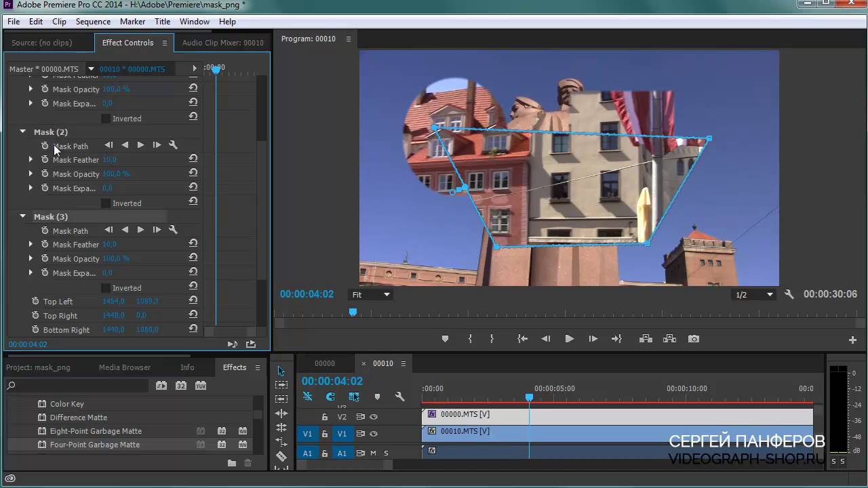Viewport: 868px width, 488px height.
Task: Open the 1/2 playback resolution dropdown
Action: tap(754, 295)
